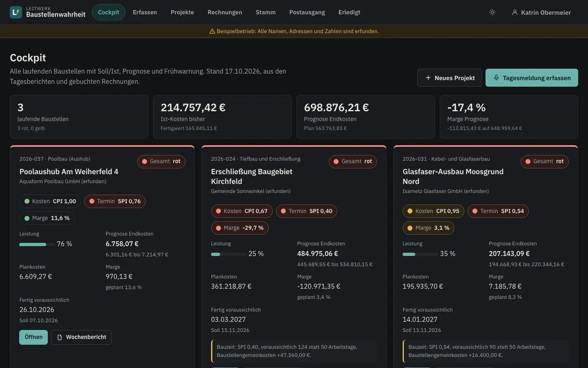Toggle the light/dark theme sun icon
Image resolution: width=588 pixels, height=368 pixels.
(492, 12)
